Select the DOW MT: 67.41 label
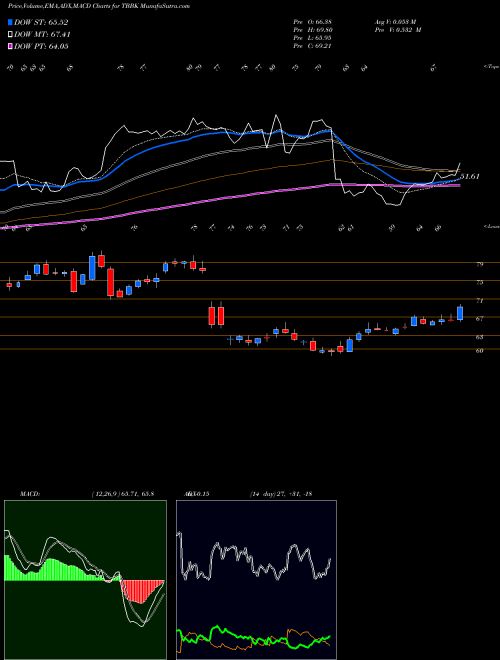This screenshot has height=660, width=500. (x=42, y=35)
